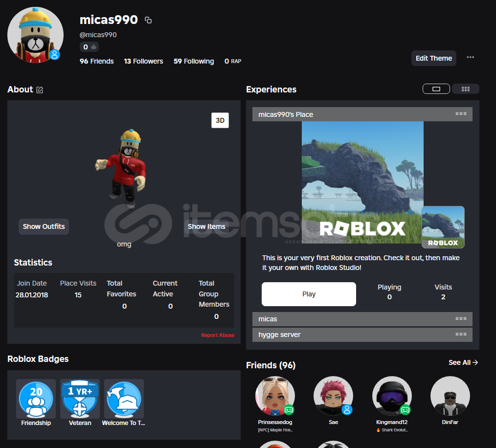Click the 'omg' about description text

coord(124,244)
